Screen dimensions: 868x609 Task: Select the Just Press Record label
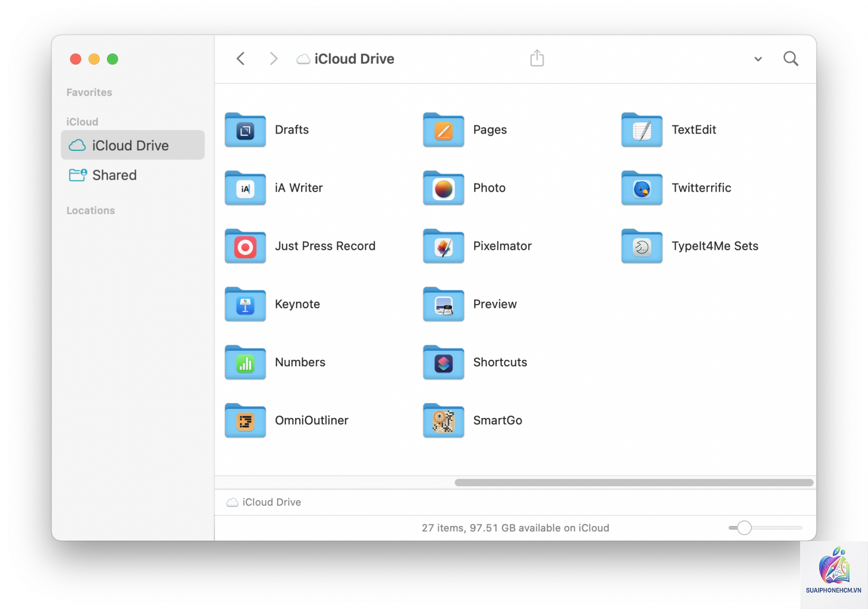click(325, 246)
